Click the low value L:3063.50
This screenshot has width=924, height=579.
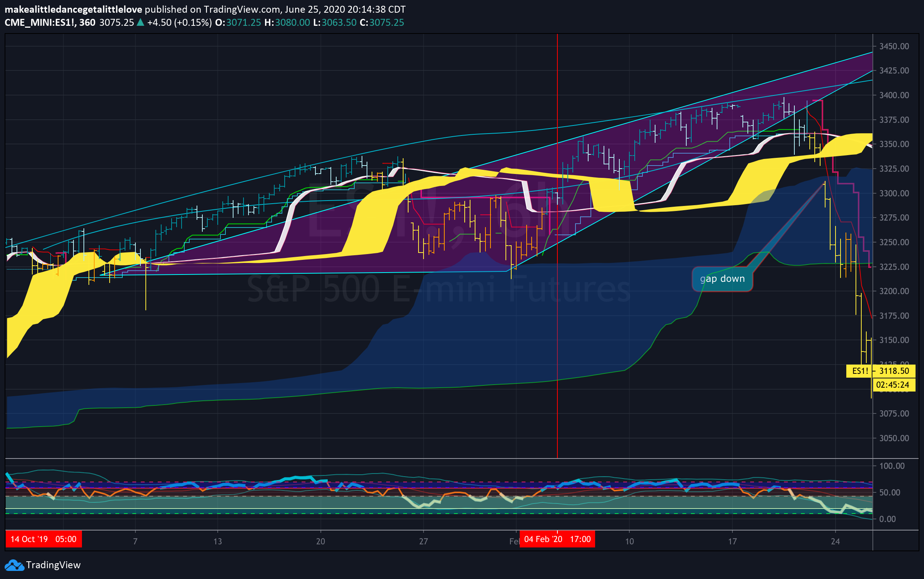coord(335,23)
